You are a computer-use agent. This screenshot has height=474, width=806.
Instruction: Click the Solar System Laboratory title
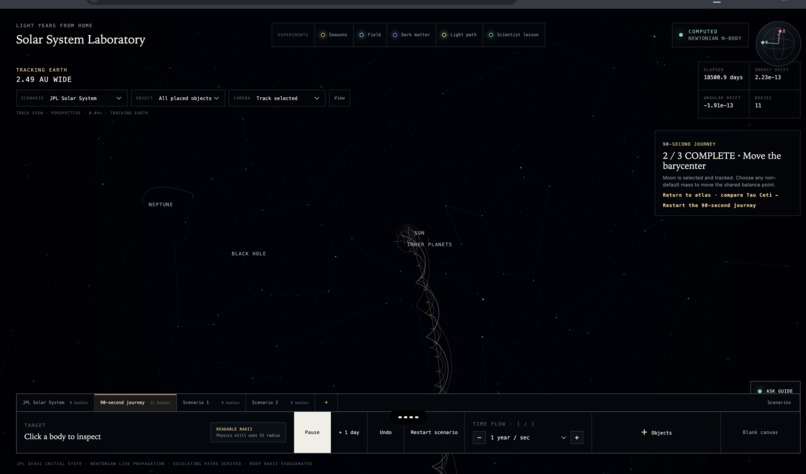pos(81,40)
